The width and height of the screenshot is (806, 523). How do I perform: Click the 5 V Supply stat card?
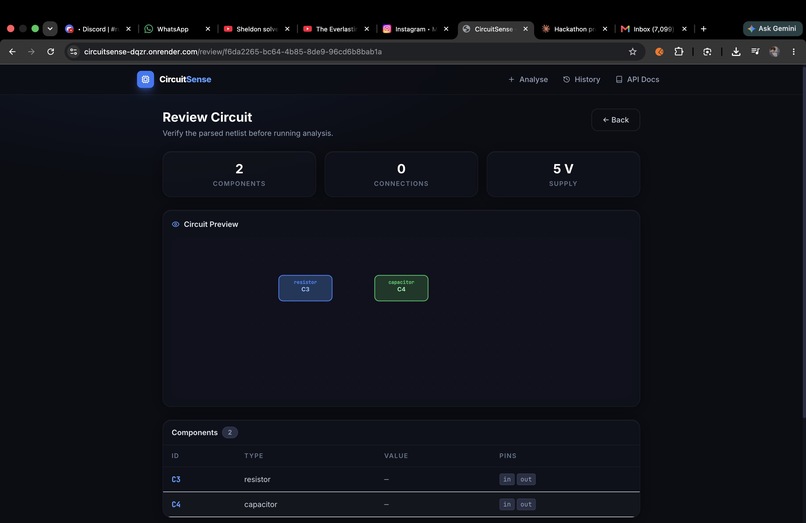(563, 174)
